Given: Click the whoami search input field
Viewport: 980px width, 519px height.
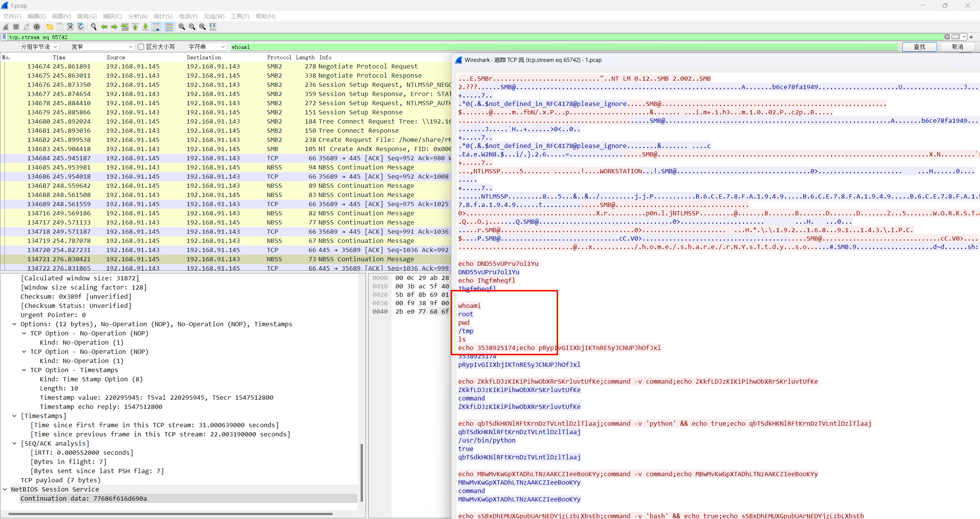Looking at the screenshot, I should point(563,47).
